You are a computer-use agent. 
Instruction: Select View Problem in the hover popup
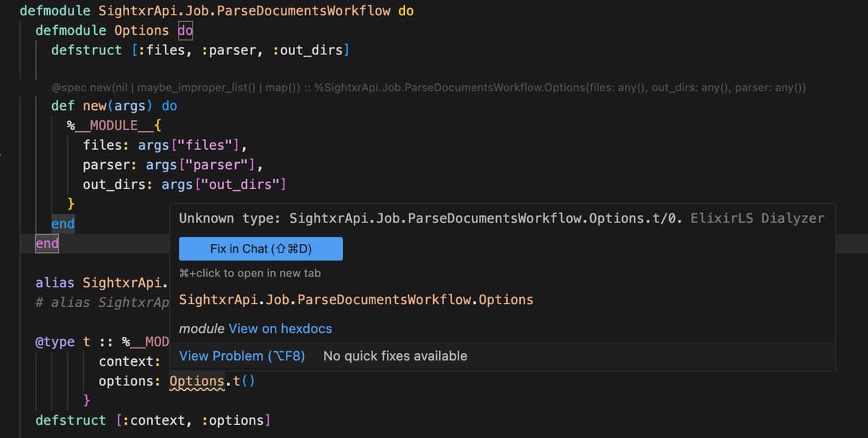point(242,356)
